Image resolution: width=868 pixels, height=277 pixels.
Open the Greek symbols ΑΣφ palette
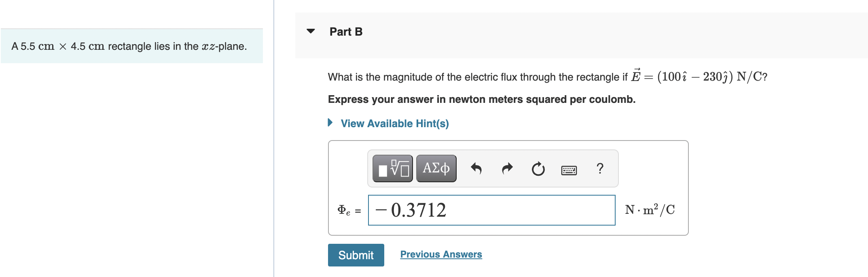[x=436, y=168]
